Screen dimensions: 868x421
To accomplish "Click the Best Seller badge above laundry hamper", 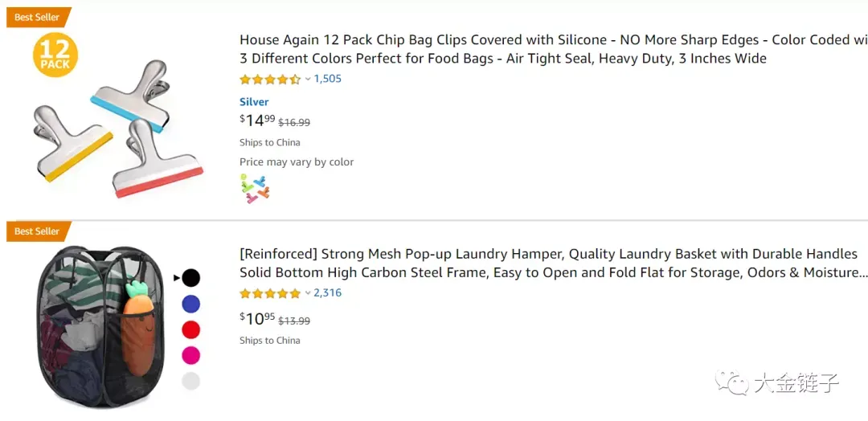I will (39, 231).
